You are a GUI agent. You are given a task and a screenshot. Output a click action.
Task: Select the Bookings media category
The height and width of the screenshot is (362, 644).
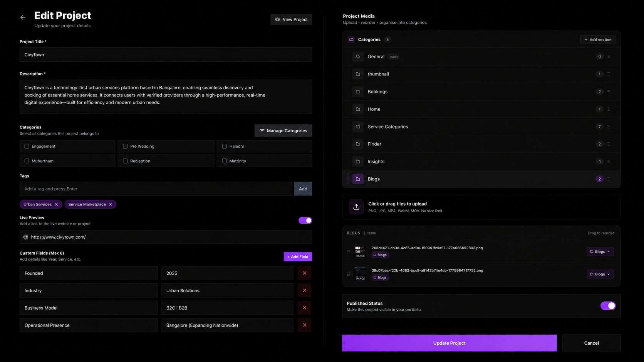pyautogui.click(x=481, y=92)
